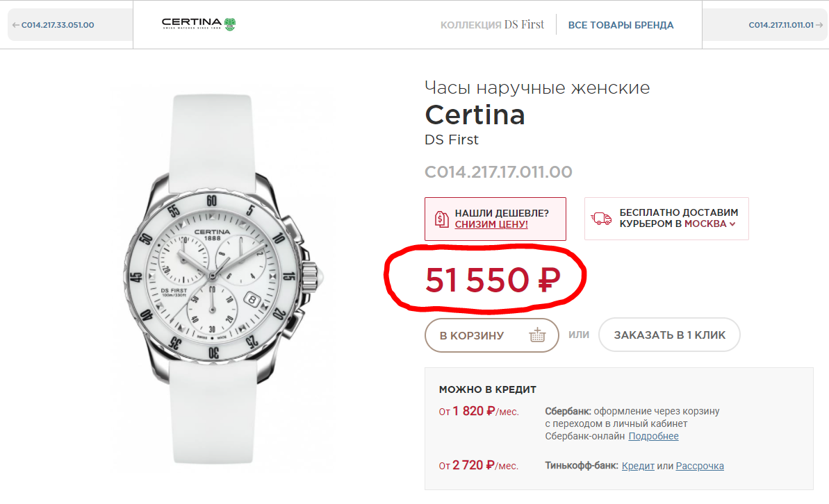Click the Certina product title heading
Viewport: 829px width, 504px height.
(x=475, y=115)
